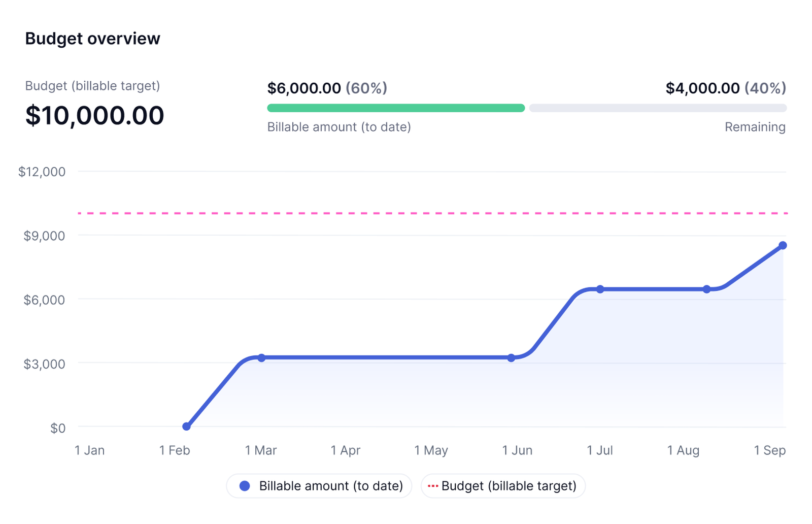The width and height of the screenshot is (812, 524).
Task: Select the chart data point near 1 Jul
Action: (600, 289)
